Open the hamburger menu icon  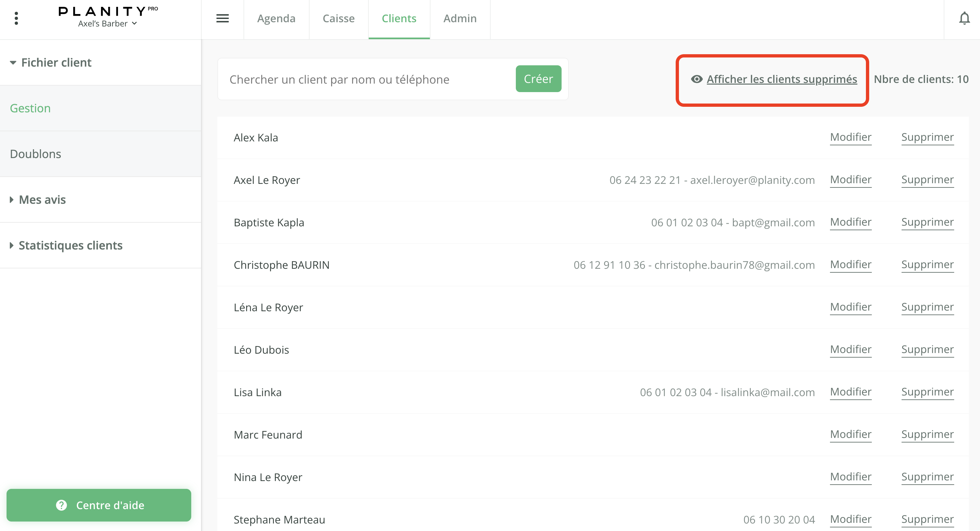(x=222, y=18)
